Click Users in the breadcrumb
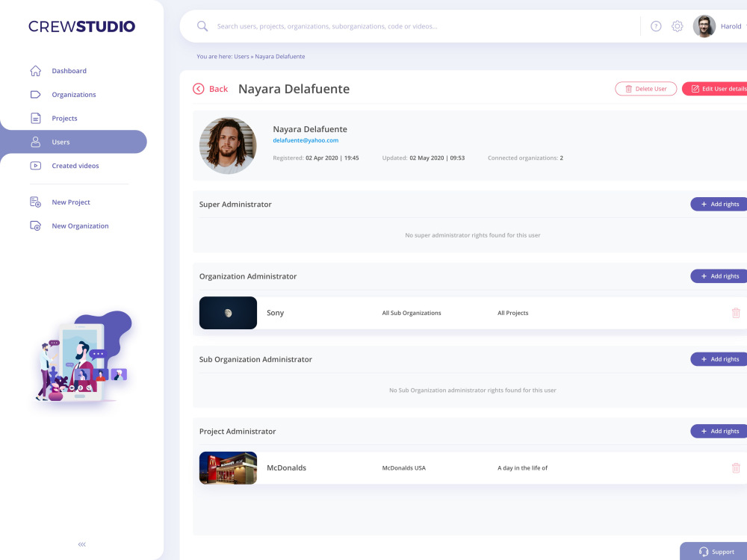This screenshot has width=747, height=560. 241,57
